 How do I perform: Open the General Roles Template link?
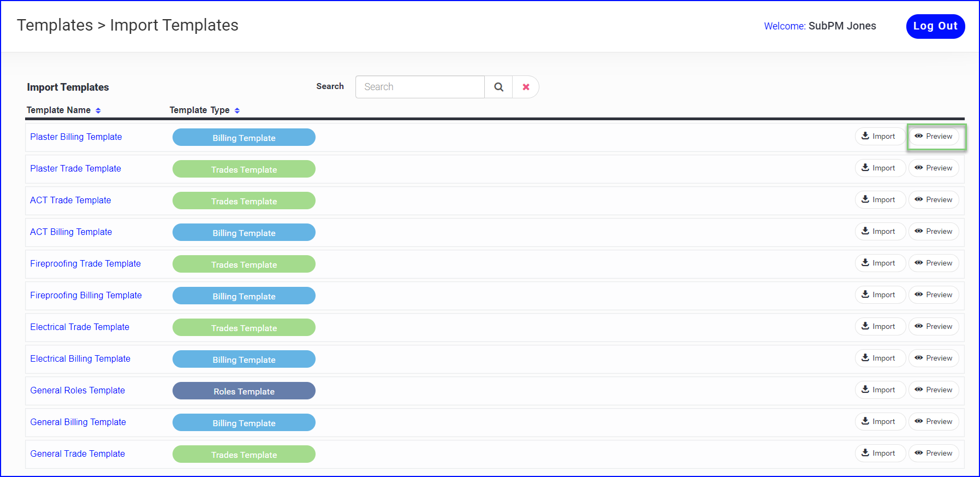tap(78, 391)
